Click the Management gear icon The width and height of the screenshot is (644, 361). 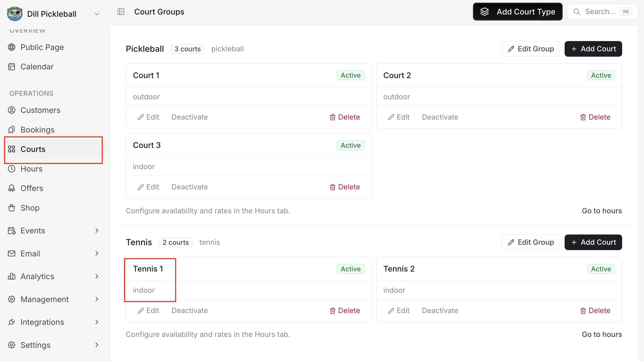click(x=12, y=299)
